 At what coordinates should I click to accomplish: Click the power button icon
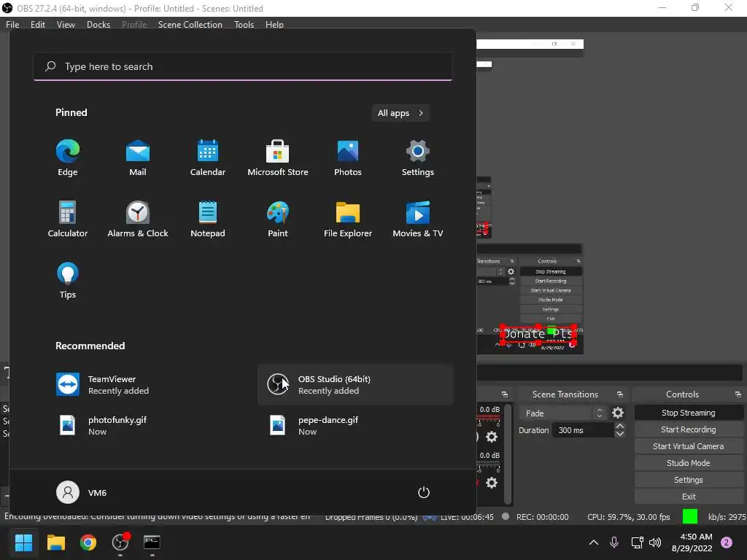pos(424,492)
